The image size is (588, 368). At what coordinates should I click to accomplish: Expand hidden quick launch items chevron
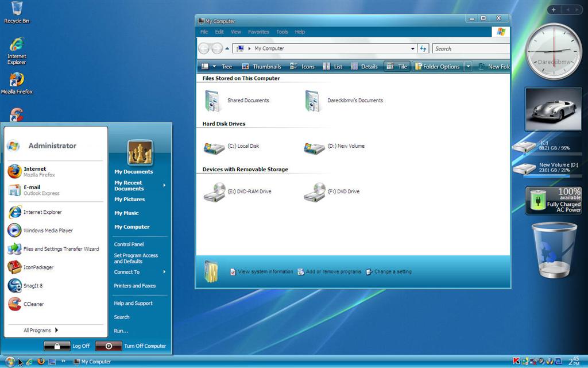tap(63, 361)
